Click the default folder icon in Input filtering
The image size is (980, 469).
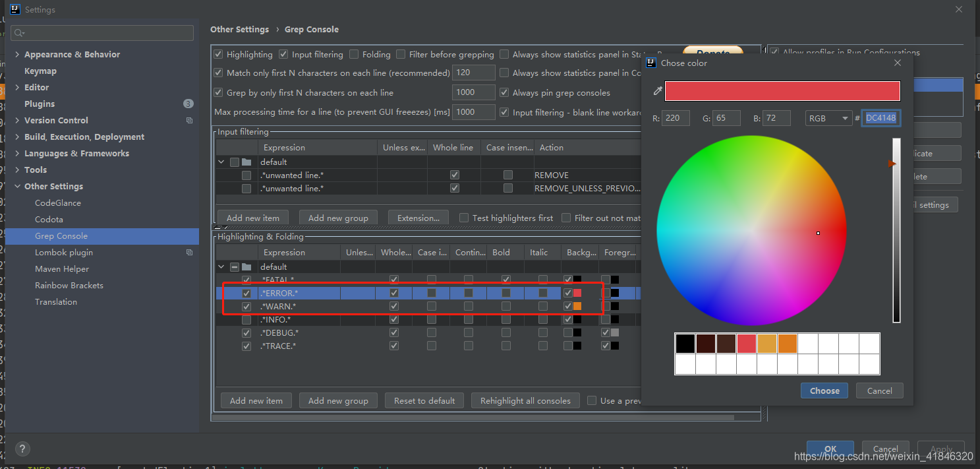246,162
